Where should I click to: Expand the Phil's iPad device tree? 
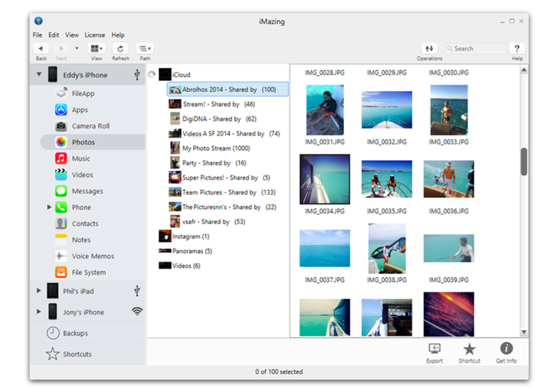tap(39, 291)
